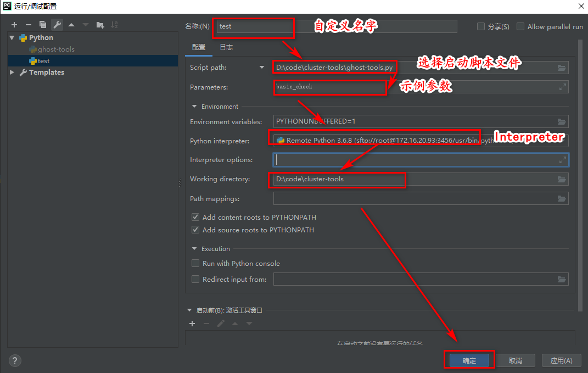Viewport: 588px width, 373px height.
Task: Move before-launch task up
Action: coord(235,324)
